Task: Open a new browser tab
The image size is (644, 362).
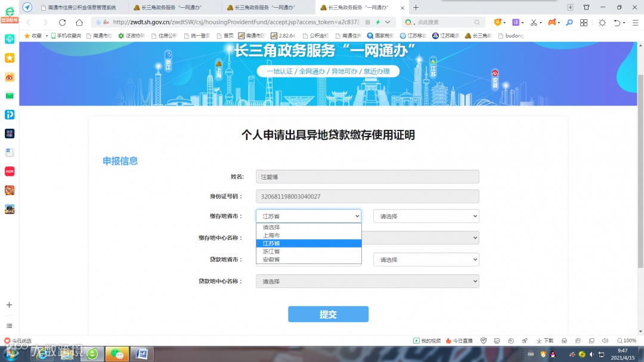Action: [x=416, y=7]
